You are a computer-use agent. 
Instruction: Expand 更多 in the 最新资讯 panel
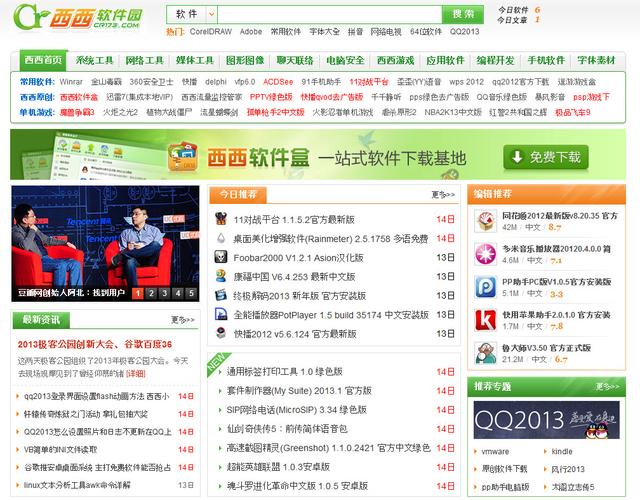click(182, 321)
